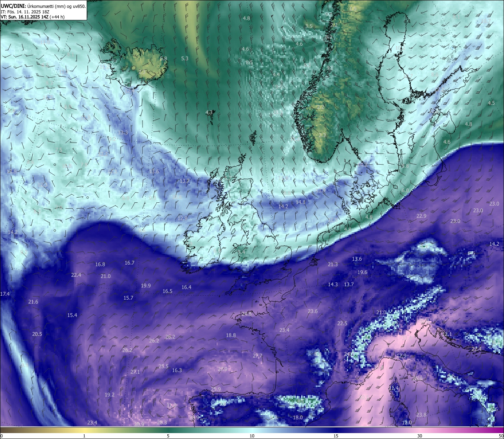
Task: Click the 27.1 value on the map
Action: click(135, 372)
